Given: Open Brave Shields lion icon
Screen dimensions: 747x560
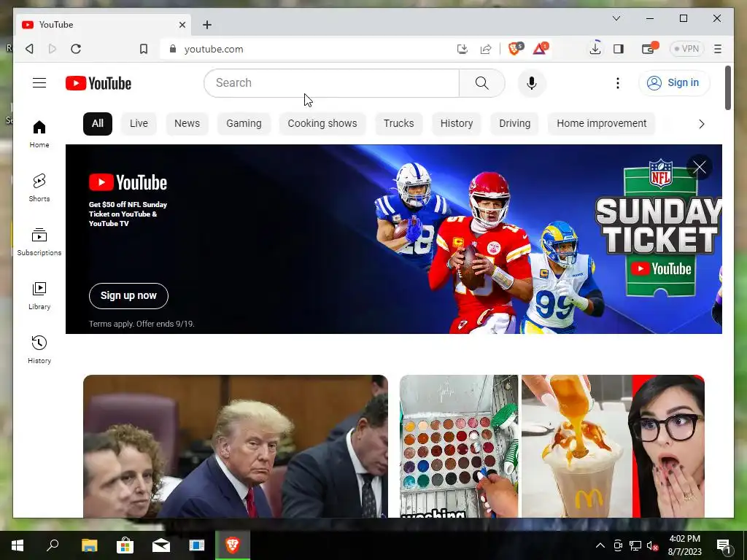Looking at the screenshot, I should [516, 48].
